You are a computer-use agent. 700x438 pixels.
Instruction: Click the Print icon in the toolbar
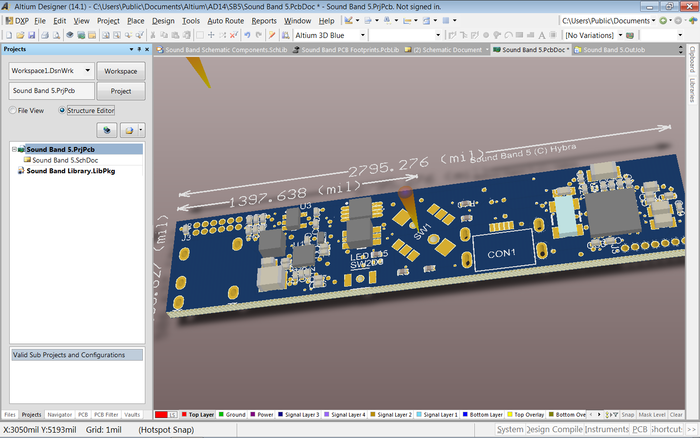[45, 35]
